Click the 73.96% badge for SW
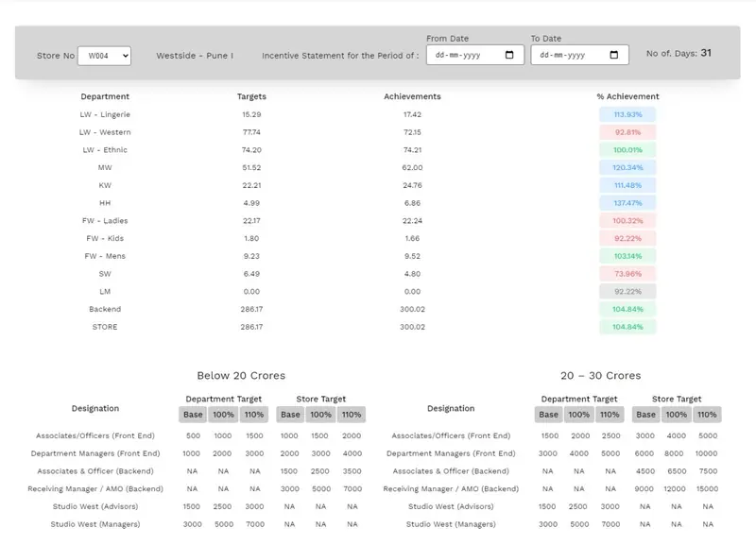The image size is (756, 545). click(627, 274)
